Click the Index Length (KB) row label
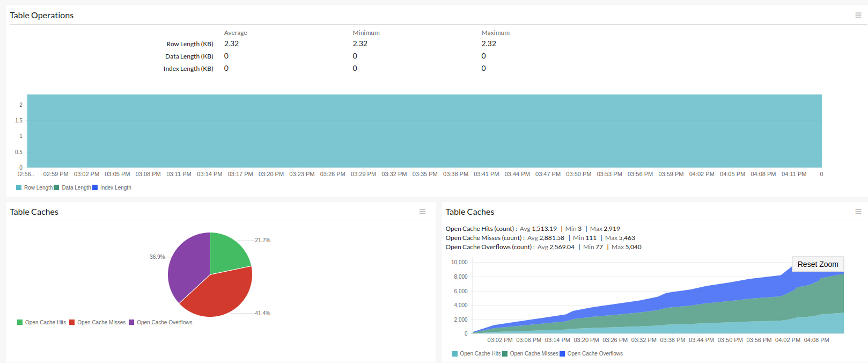The width and height of the screenshot is (868, 363). point(188,69)
